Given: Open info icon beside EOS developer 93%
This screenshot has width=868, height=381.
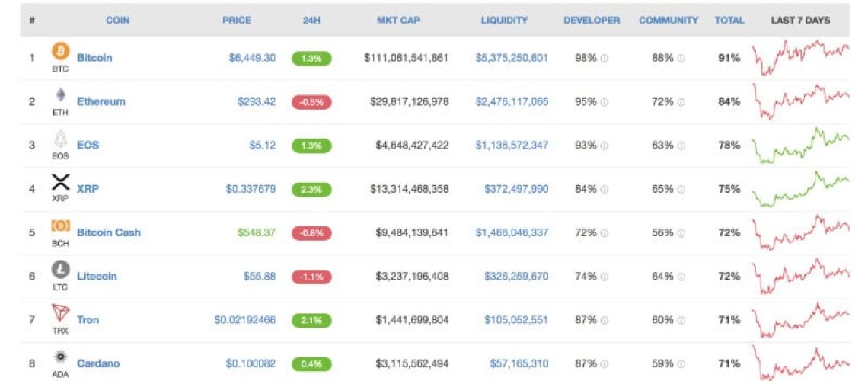Looking at the screenshot, I should tap(605, 146).
